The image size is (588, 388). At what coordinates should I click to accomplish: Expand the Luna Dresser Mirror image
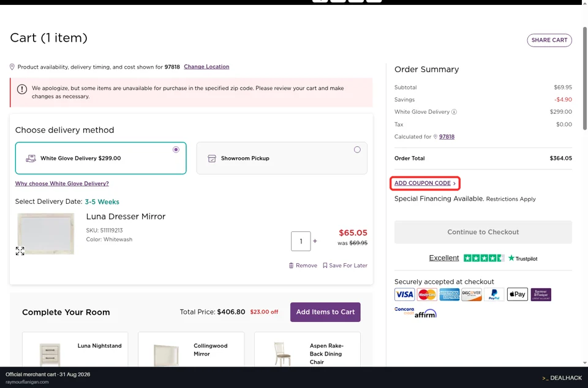point(20,251)
